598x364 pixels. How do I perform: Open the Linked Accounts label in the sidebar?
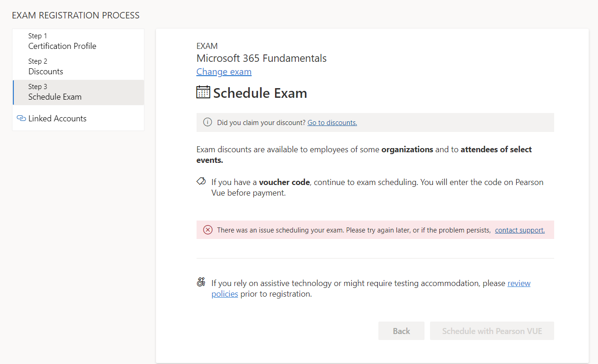click(57, 119)
